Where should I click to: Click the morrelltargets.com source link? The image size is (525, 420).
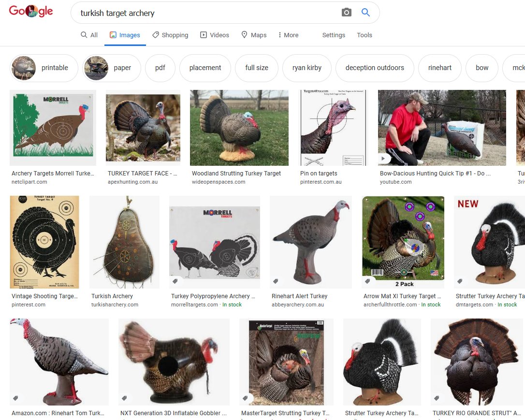coord(194,304)
